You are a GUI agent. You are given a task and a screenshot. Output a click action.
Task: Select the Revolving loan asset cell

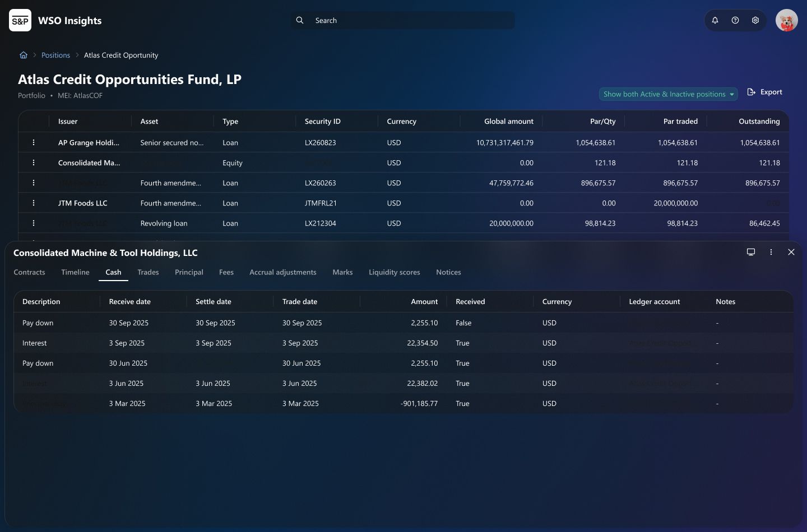coord(164,223)
